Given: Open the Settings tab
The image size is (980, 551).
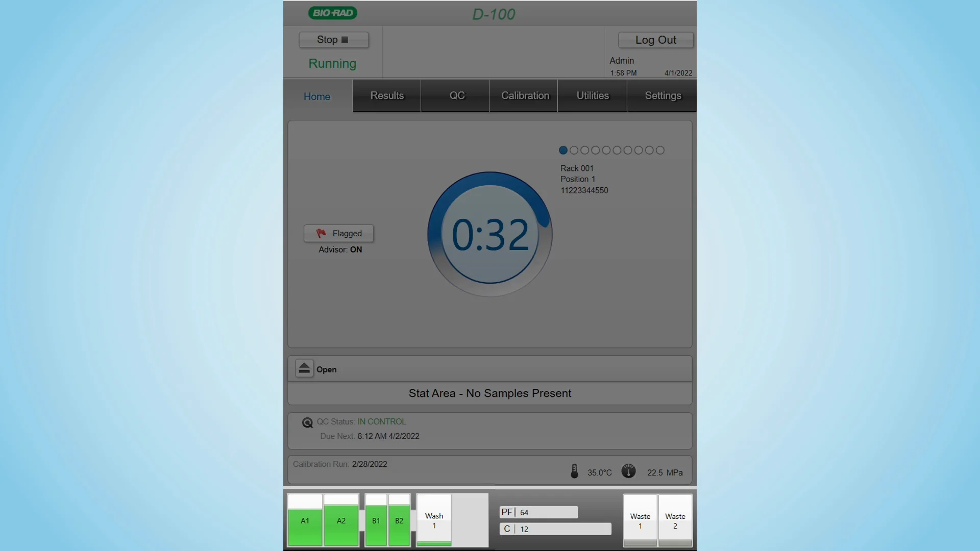Looking at the screenshot, I should pyautogui.click(x=663, y=96).
